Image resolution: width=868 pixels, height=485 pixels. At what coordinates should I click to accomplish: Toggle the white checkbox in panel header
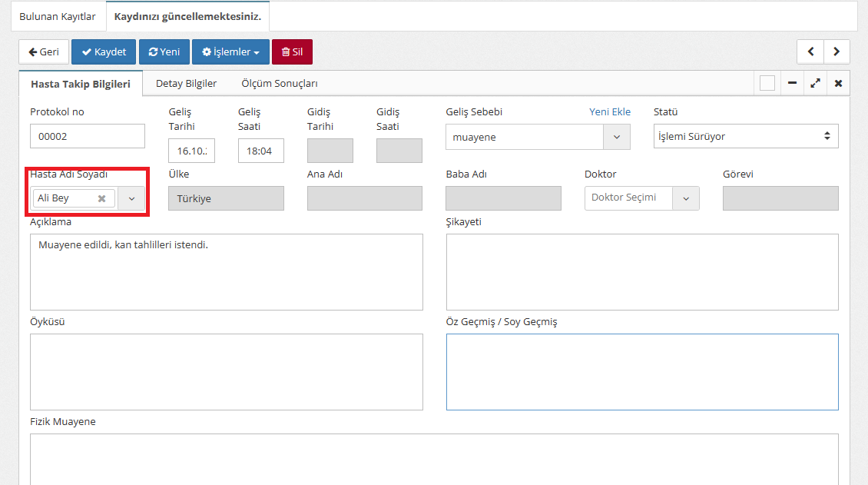click(767, 83)
